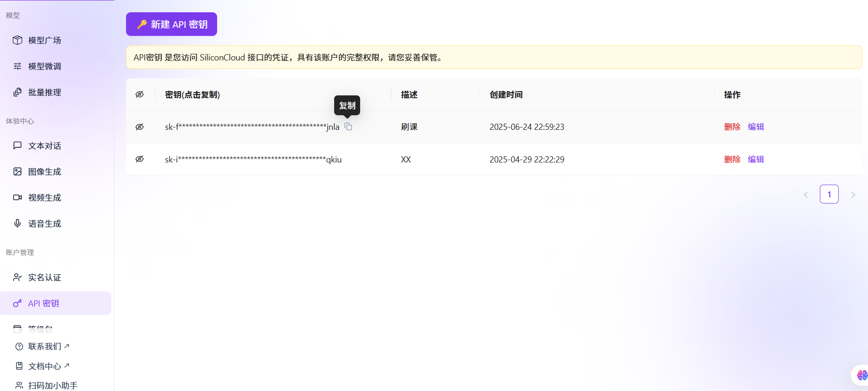
Task: Click the 2025-04-29 22:22:29 creation time
Action: (527, 159)
